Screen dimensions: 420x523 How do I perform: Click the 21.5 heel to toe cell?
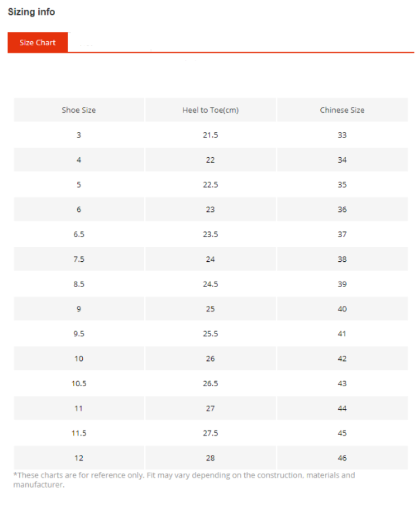click(x=211, y=135)
